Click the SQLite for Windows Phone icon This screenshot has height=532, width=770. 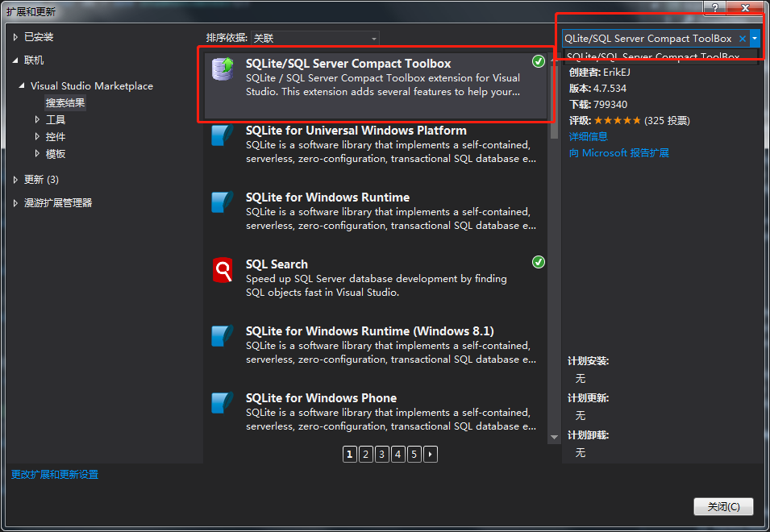click(x=222, y=402)
